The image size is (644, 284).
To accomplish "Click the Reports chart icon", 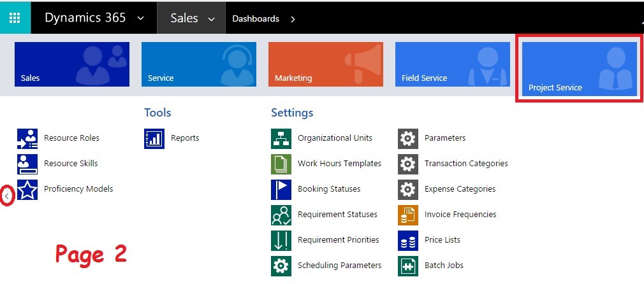I will coord(154,138).
